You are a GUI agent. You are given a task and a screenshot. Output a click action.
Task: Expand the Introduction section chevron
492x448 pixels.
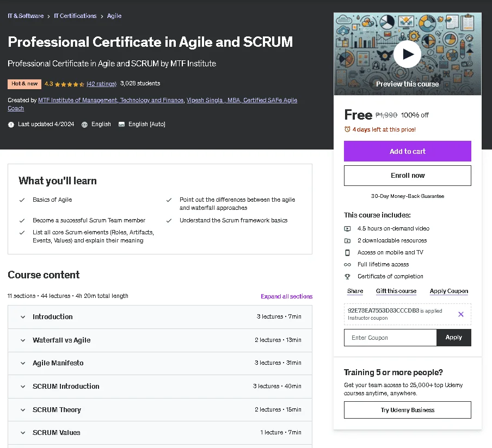23,317
